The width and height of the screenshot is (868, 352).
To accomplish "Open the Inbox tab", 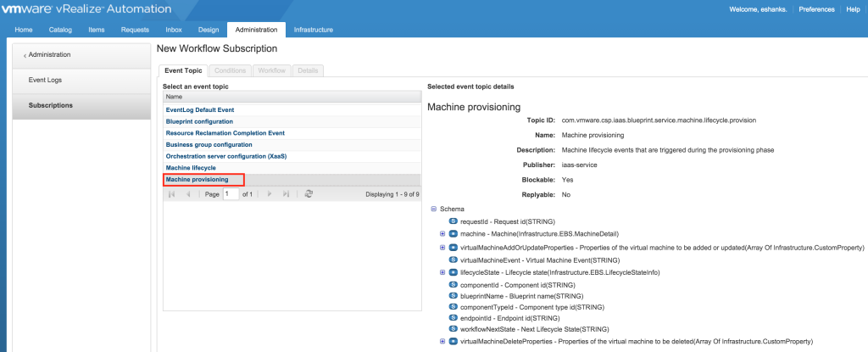I will [174, 30].
